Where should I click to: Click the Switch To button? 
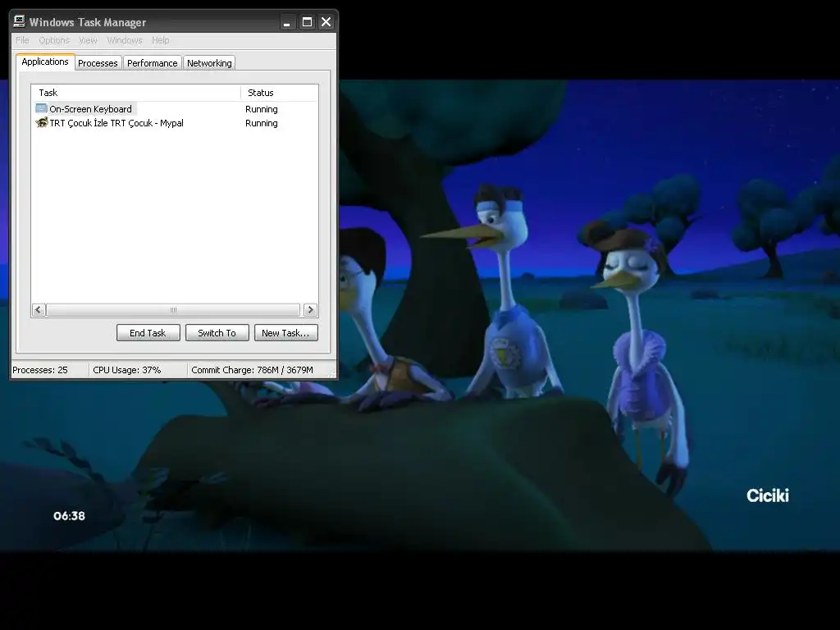pyautogui.click(x=217, y=333)
